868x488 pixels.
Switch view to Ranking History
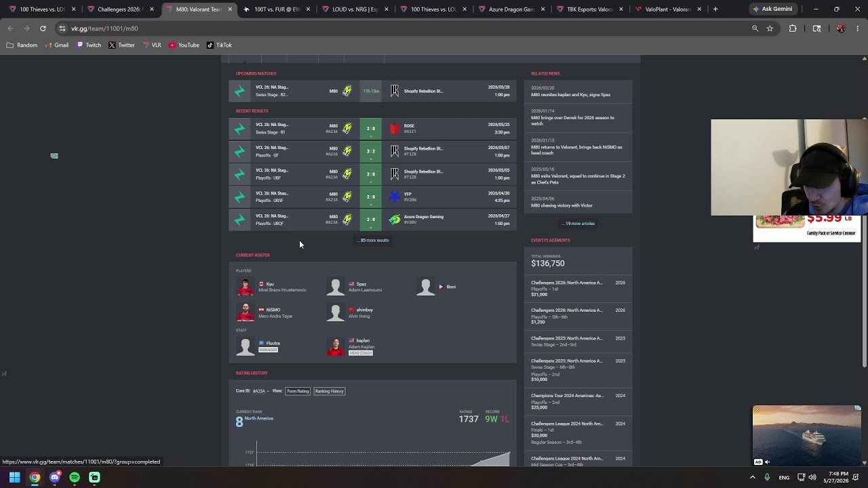point(329,391)
